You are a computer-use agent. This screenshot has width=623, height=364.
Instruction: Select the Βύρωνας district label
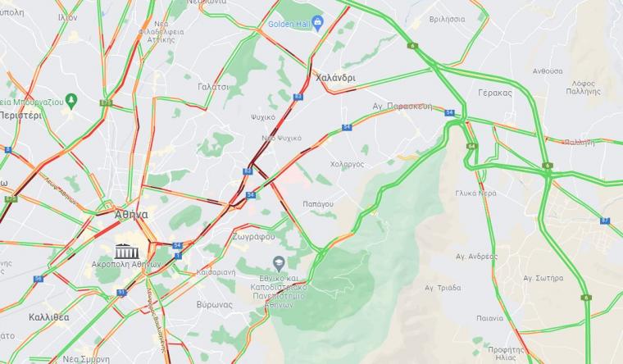tap(214, 305)
